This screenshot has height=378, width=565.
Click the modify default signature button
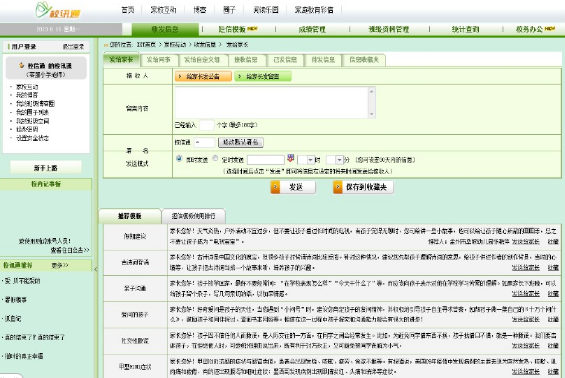coord(241,142)
